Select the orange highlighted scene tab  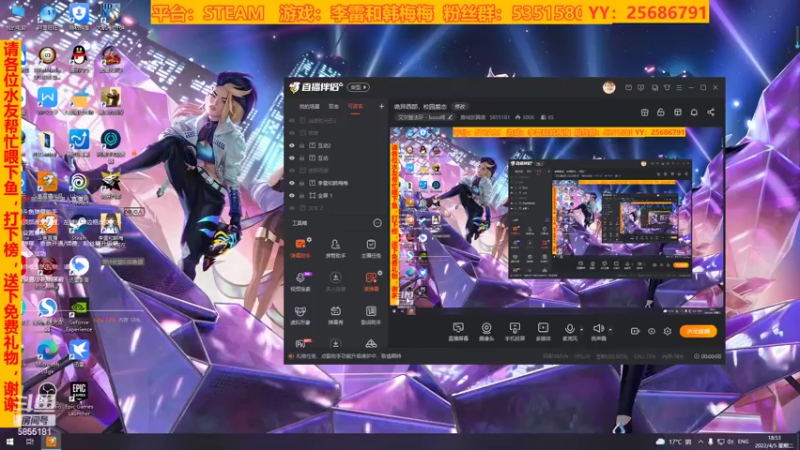[x=355, y=107]
